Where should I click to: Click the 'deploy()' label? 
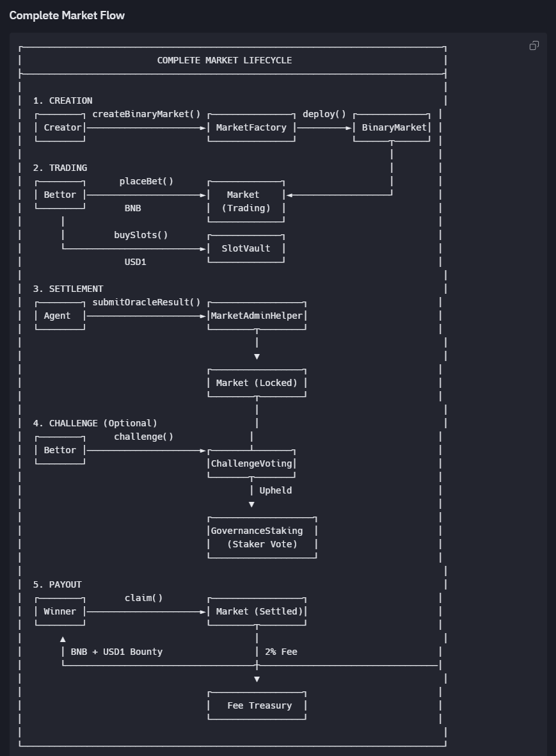[x=324, y=115]
